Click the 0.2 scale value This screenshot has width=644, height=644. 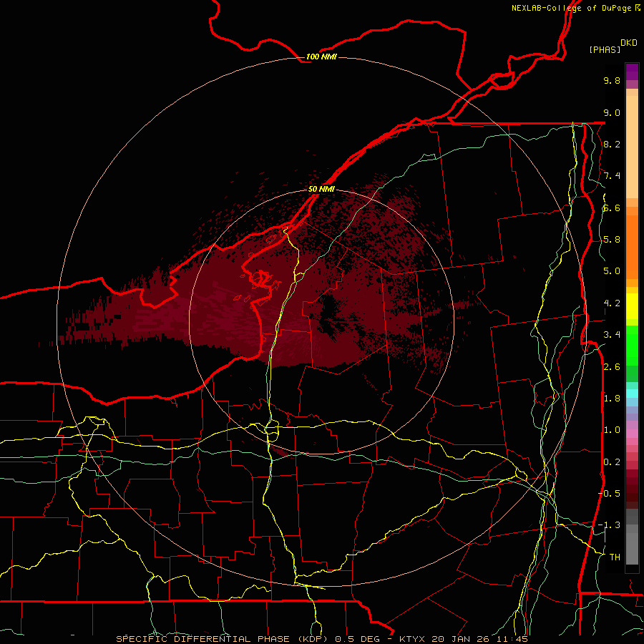(612, 462)
